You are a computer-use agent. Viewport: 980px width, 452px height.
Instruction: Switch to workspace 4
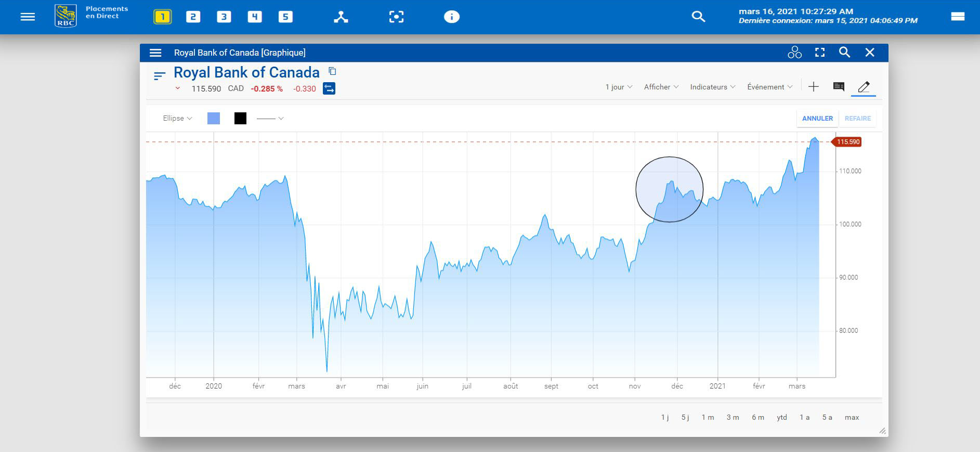pyautogui.click(x=254, y=17)
